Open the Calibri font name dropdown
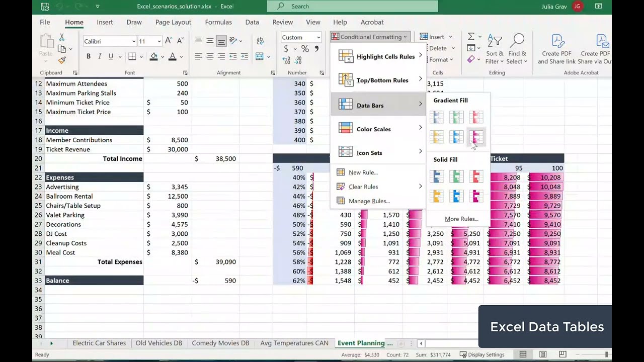This screenshot has height=362, width=644. coord(134,41)
